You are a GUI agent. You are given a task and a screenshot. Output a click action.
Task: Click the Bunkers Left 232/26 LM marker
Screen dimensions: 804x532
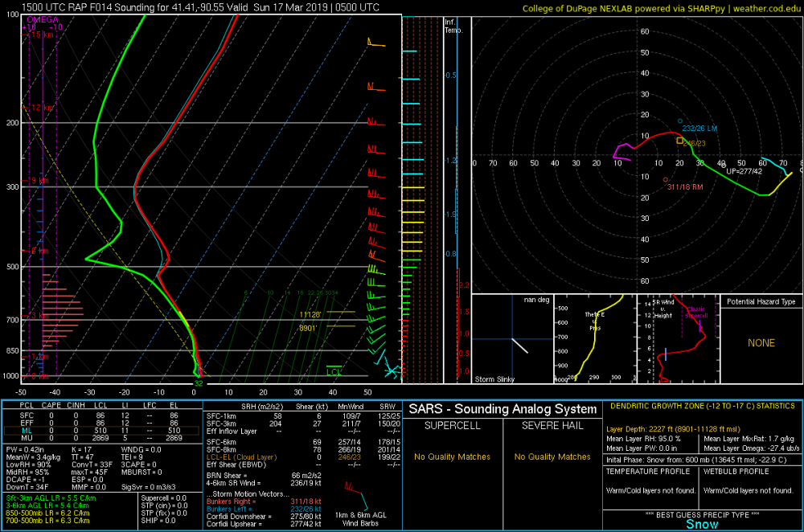click(680, 121)
